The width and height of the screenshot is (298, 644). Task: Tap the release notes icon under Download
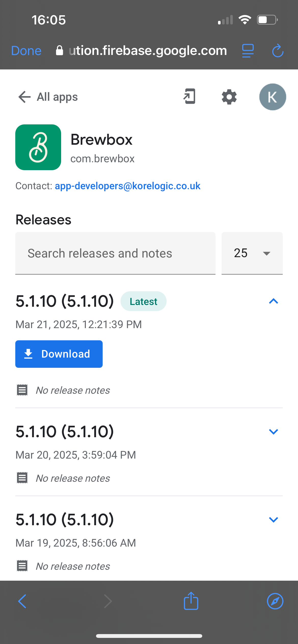click(22, 390)
